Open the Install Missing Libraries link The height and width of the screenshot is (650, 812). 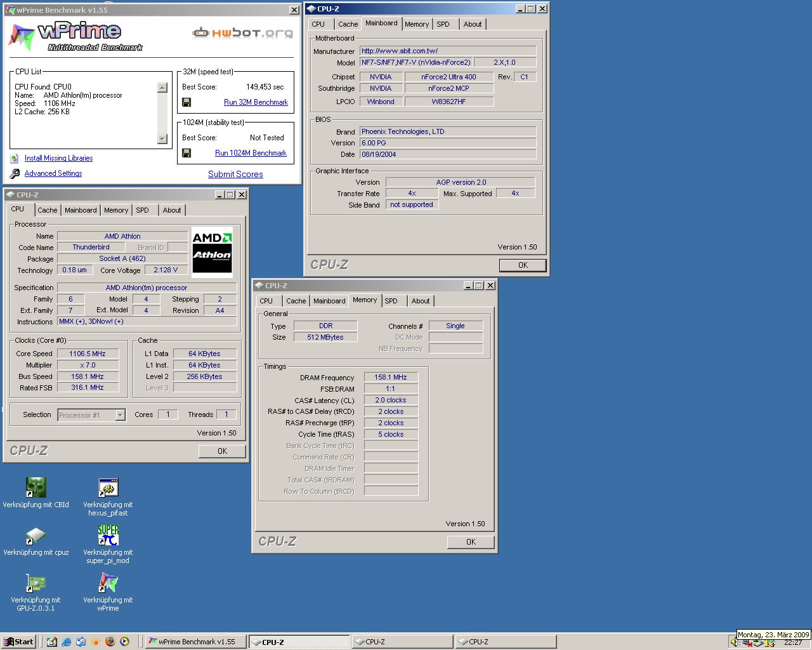[x=58, y=159]
